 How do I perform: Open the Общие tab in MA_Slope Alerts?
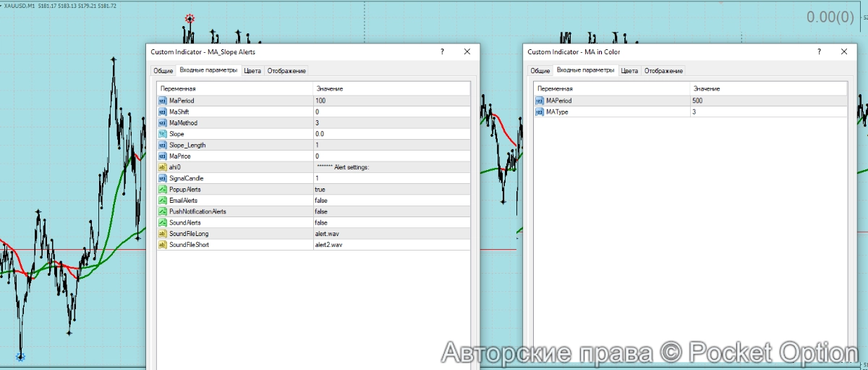point(163,71)
